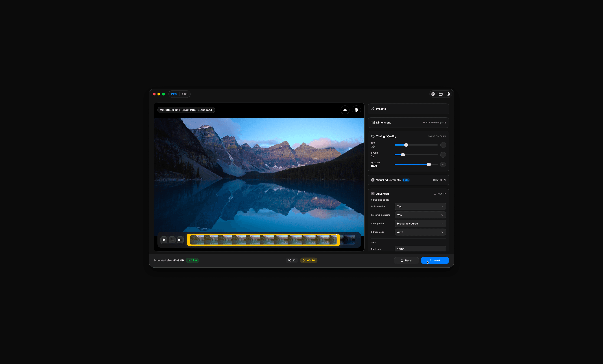Click the filename 20600550-uhd_3840_2160_30fps.mp4 label

coord(186,110)
